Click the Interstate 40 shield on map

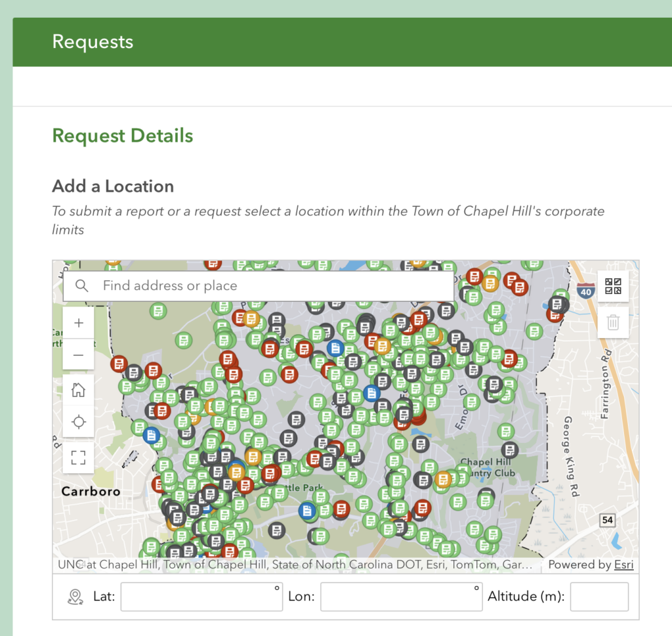[585, 291]
